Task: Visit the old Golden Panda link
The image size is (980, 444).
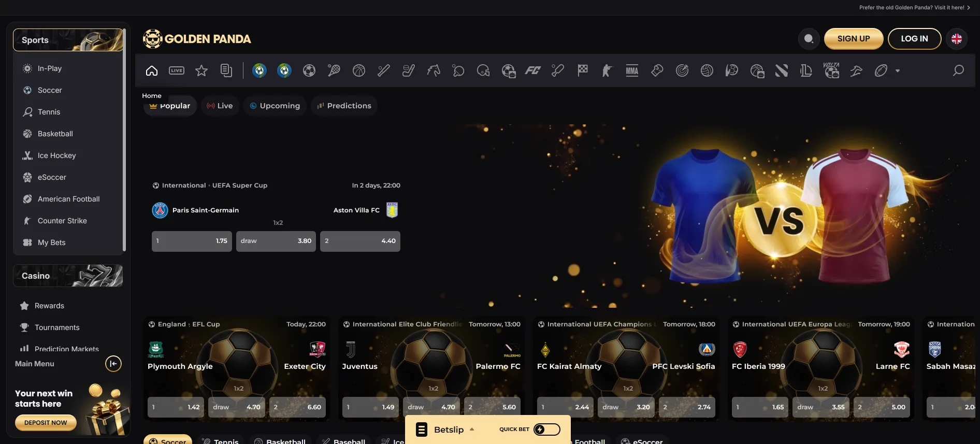Action: [915, 7]
